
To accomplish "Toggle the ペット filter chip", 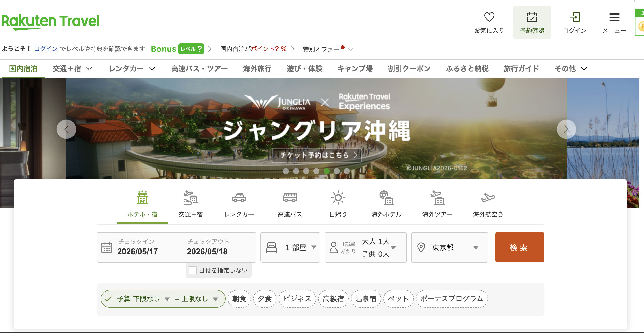I will coord(398,299).
